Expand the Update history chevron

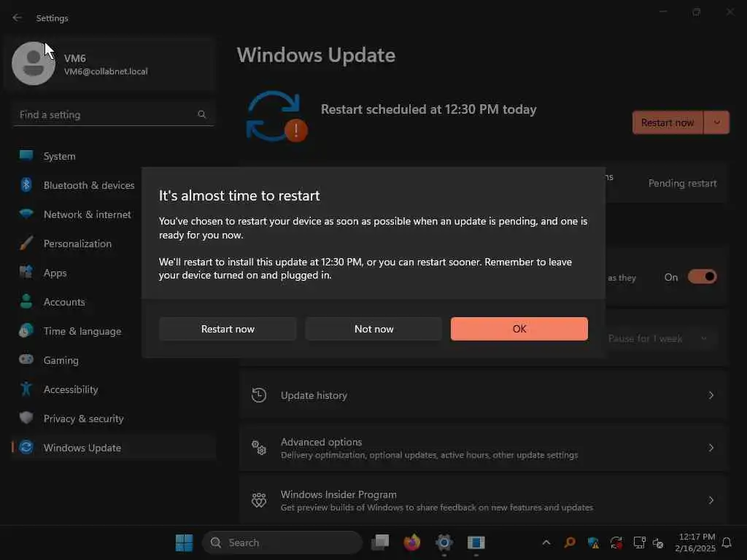pos(711,395)
